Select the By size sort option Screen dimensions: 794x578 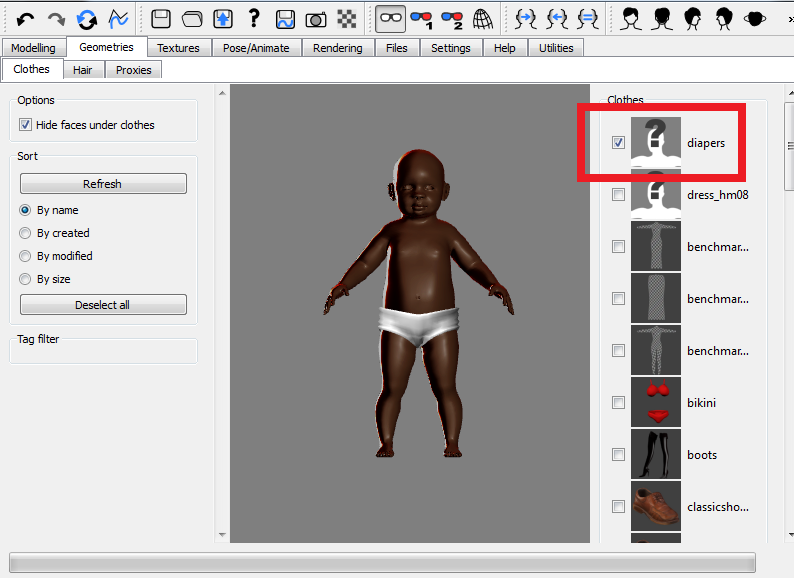pos(25,279)
